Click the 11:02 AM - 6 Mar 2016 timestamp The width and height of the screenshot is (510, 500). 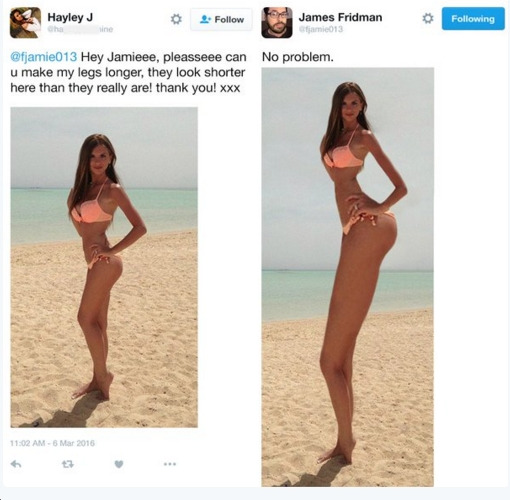(52, 443)
